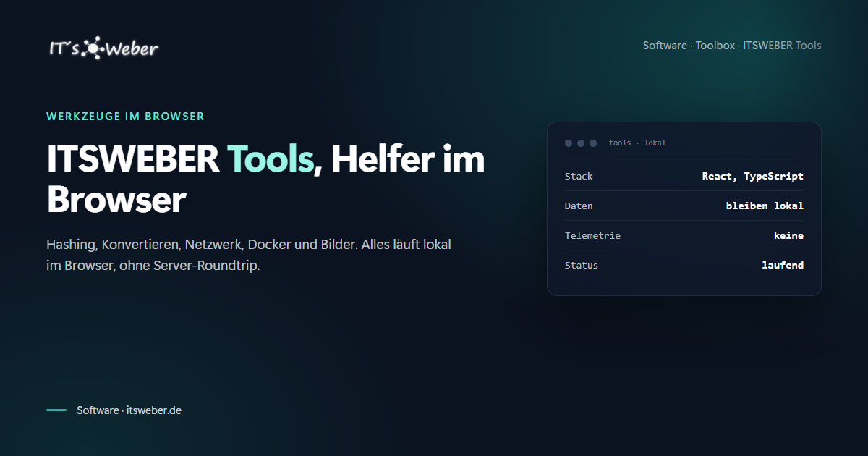Click the molecule icon in the logo

tap(93, 49)
